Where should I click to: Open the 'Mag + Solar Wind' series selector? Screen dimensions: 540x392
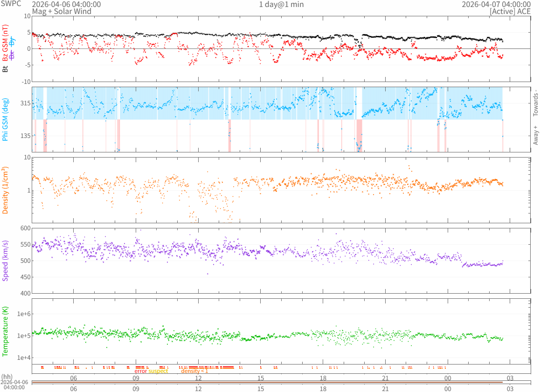62,11
